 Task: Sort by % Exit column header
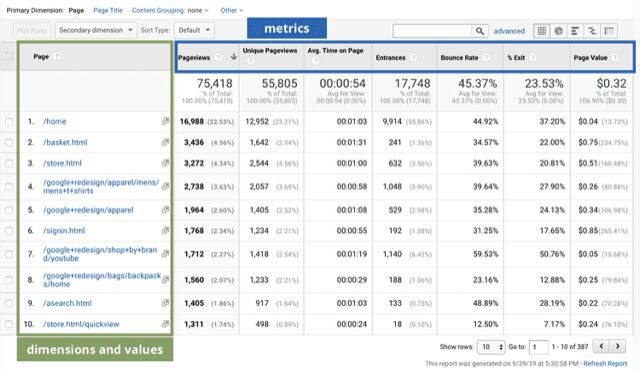pyautogui.click(x=516, y=58)
